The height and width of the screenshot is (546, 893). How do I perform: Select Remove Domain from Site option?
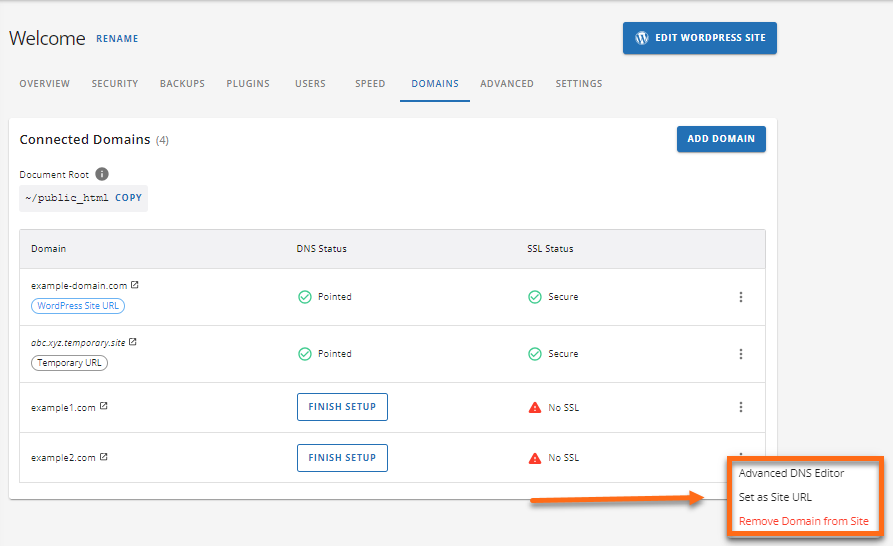point(803,521)
